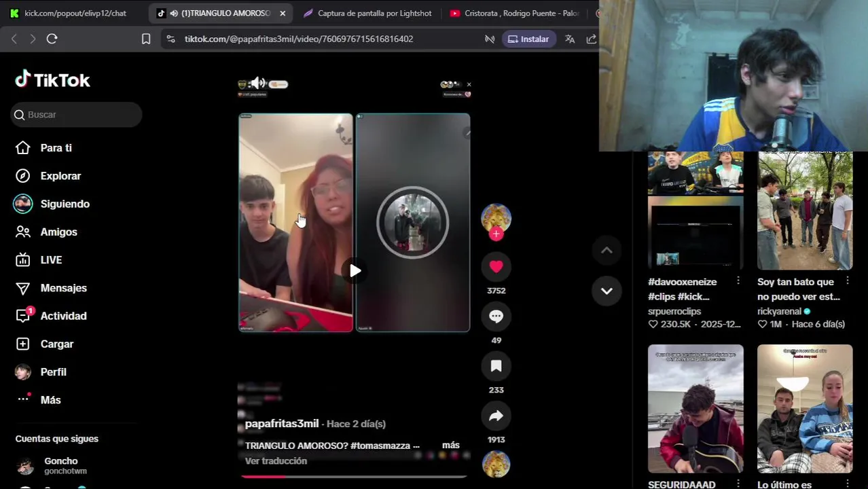Expand caption with más
Viewport: 868px width, 489px height.
[451, 446]
